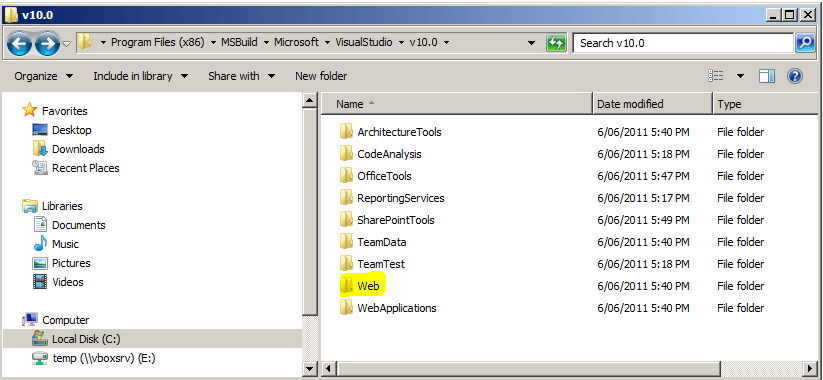Select Recent Places under Favorites
The width and height of the screenshot is (823, 380).
[76, 168]
